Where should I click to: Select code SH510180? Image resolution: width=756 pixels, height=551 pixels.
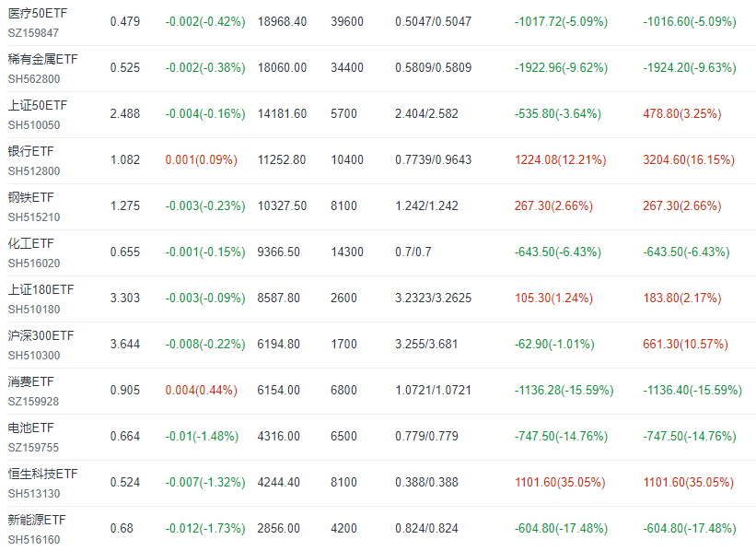[34, 310]
